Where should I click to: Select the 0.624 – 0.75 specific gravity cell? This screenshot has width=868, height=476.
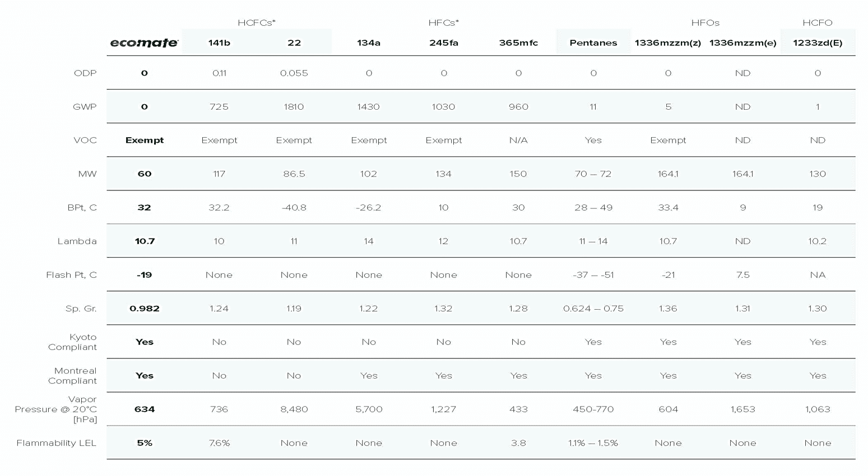click(593, 309)
